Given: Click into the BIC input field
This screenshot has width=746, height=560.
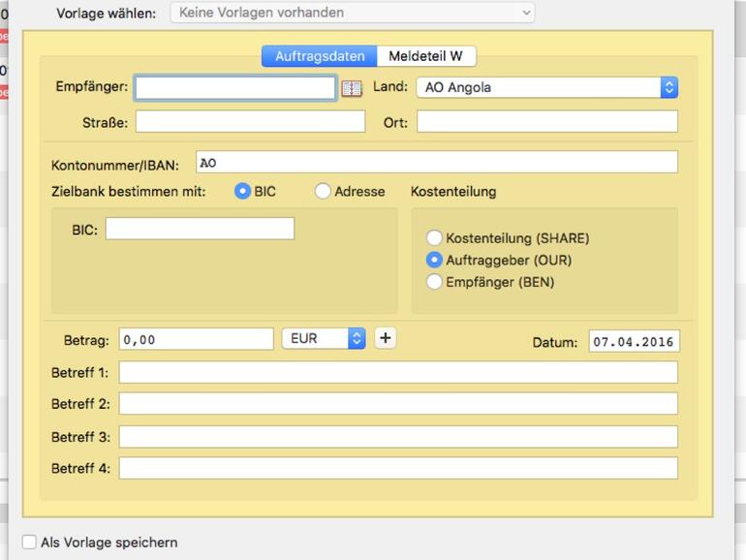Looking at the screenshot, I should (200, 229).
